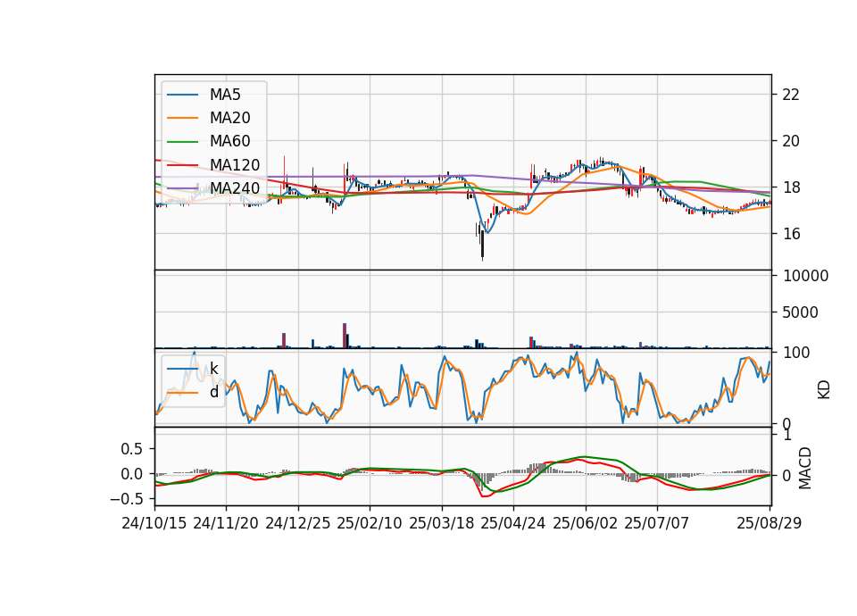Click the KD axis title

(824, 390)
